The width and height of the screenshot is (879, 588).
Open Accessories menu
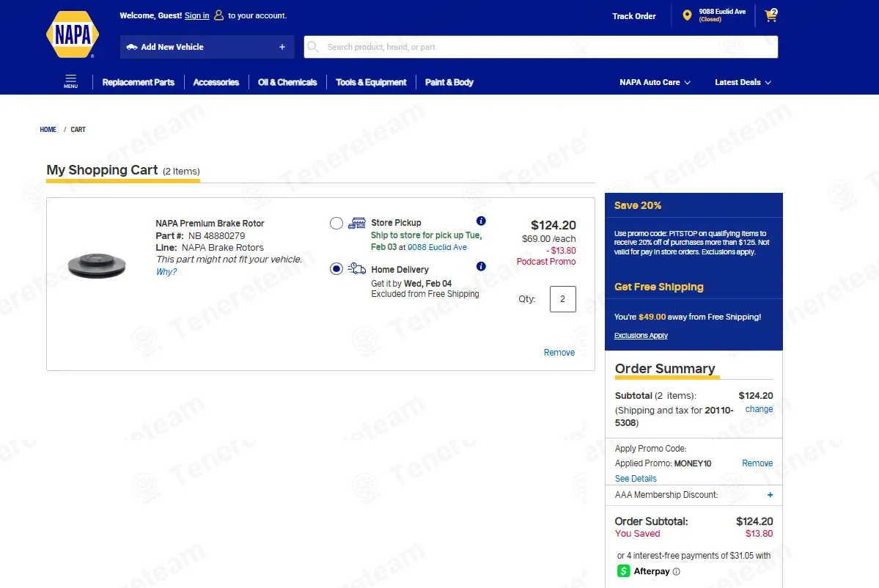[216, 82]
